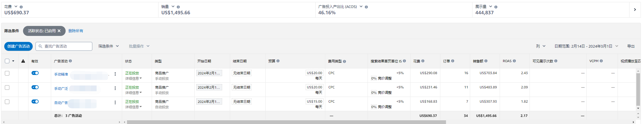Click info icon beside 订单 column header

point(453,61)
